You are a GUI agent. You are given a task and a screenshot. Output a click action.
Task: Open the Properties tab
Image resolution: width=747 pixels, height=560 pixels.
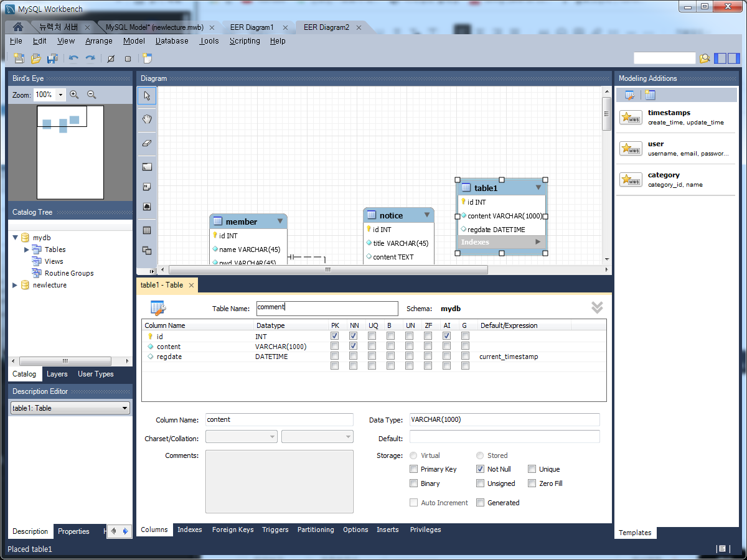click(x=74, y=531)
